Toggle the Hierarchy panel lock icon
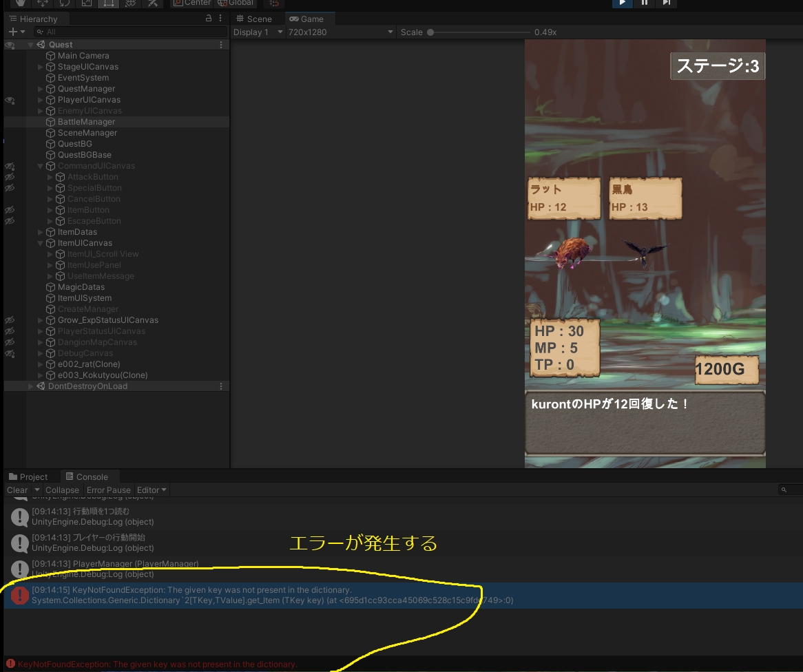The height and width of the screenshot is (672, 803). click(209, 19)
